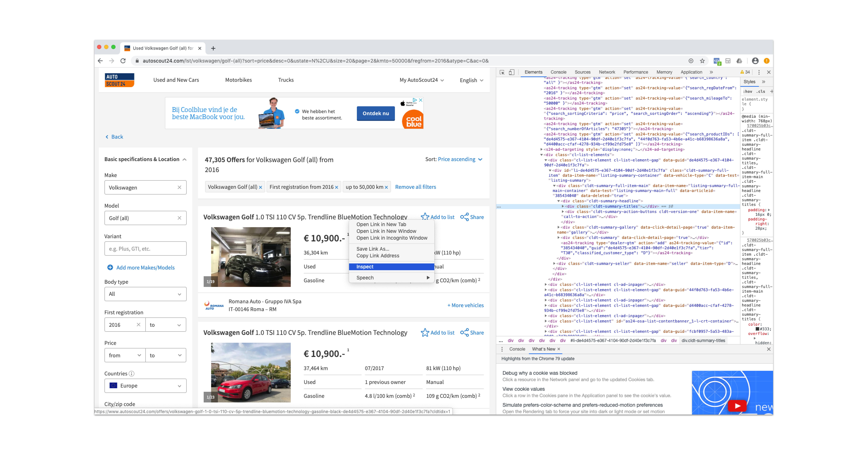Open the red Golf listing photo

tap(251, 372)
